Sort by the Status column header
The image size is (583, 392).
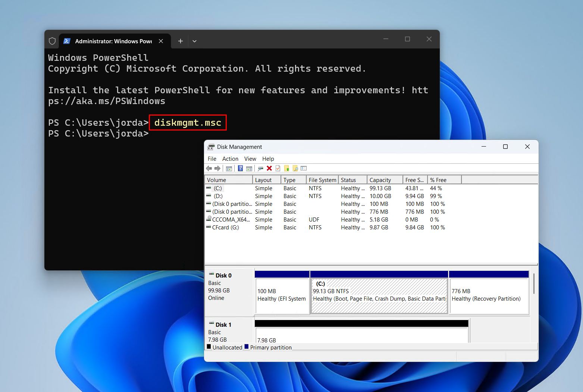click(x=353, y=180)
